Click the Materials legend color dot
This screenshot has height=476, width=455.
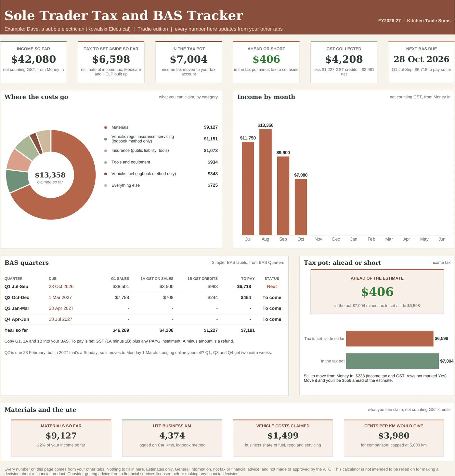pyautogui.click(x=105, y=127)
